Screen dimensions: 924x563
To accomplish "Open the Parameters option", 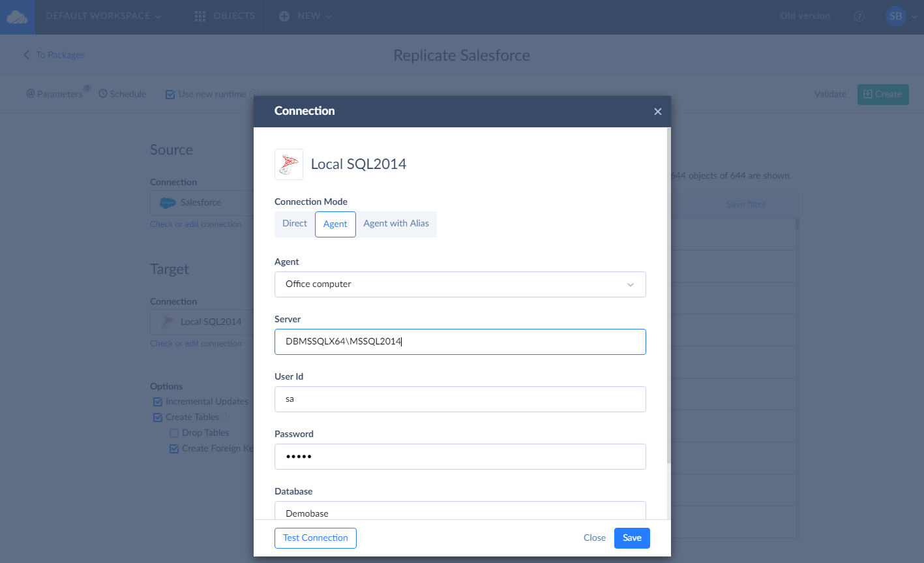I will (x=55, y=94).
